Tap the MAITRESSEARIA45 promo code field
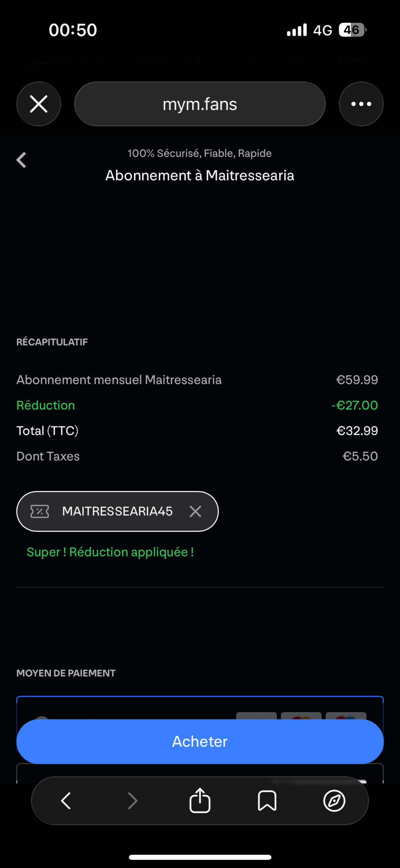Viewport: 400px width, 868px height. click(117, 511)
